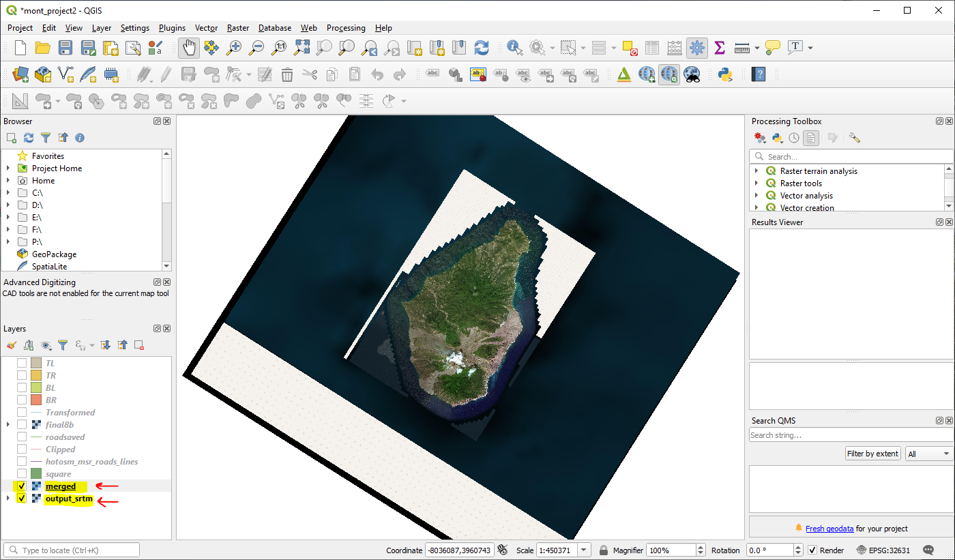
Task: Open the Raster menu
Action: pos(238,28)
